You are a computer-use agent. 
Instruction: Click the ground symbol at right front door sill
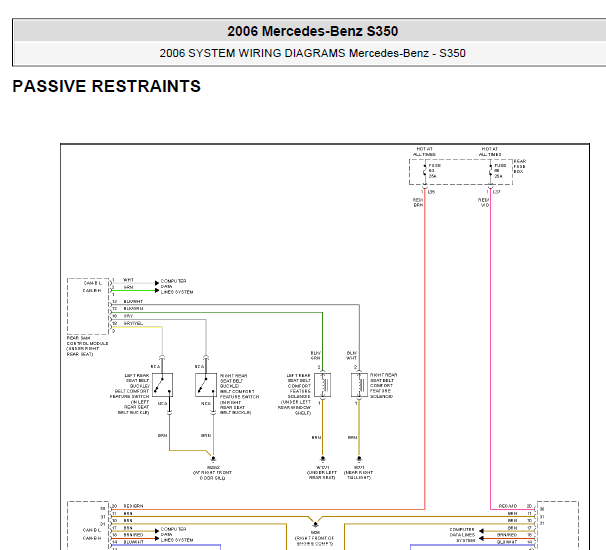point(213,460)
